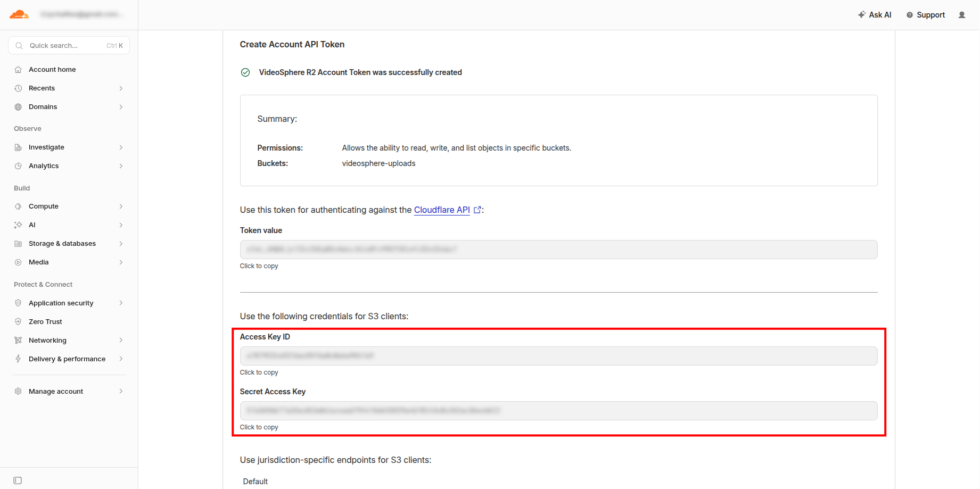Click the Quick search magnifier icon

click(x=19, y=46)
